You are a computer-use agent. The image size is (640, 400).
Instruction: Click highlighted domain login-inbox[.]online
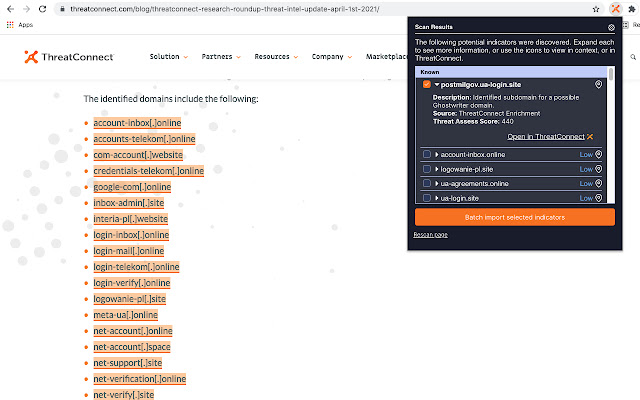[131, 235]
